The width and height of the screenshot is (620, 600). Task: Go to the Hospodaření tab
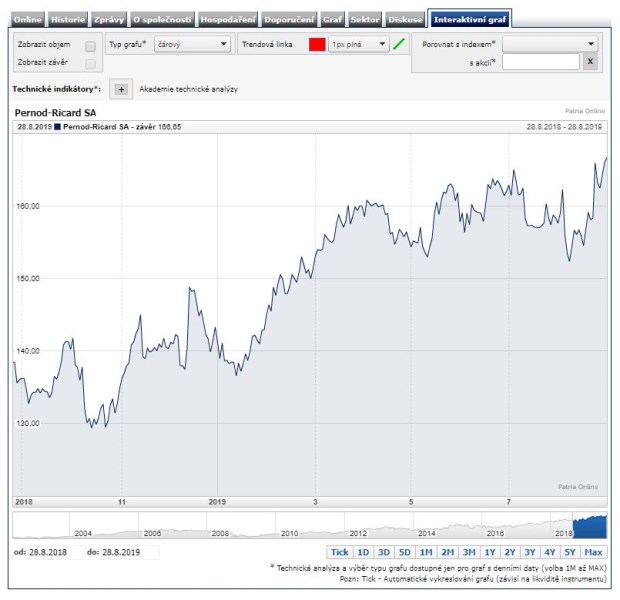228,20
